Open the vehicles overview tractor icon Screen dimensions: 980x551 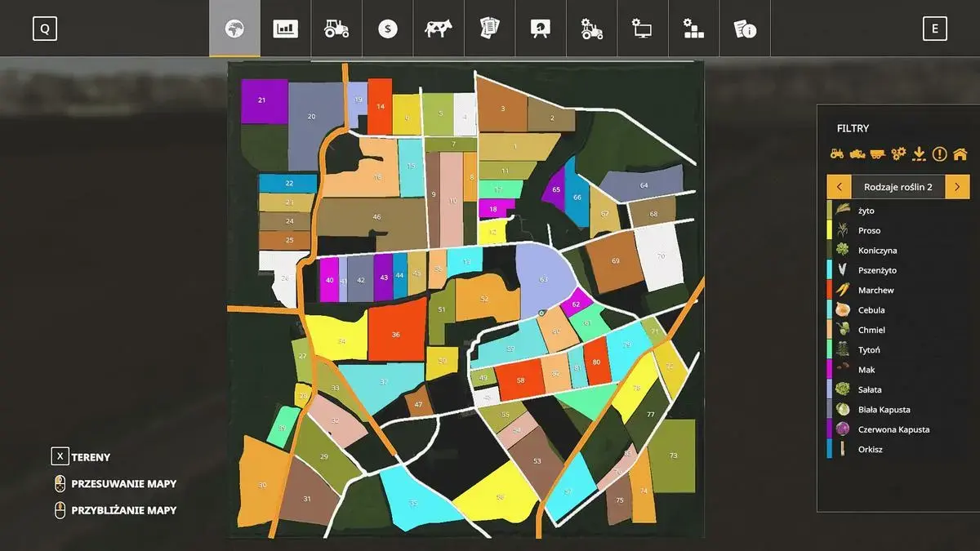tap(336, 29)
